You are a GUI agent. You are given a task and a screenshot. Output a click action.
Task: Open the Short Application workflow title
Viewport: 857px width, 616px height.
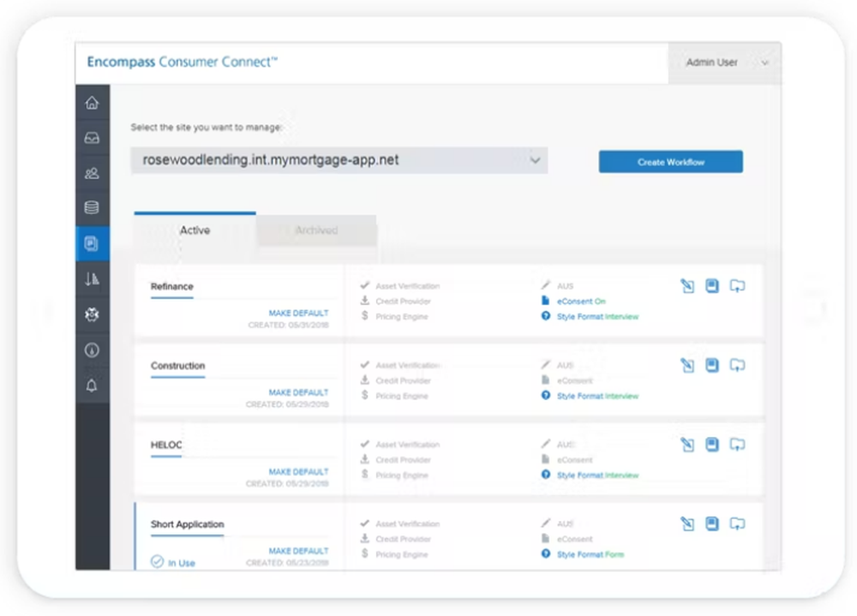coord(187,524)
